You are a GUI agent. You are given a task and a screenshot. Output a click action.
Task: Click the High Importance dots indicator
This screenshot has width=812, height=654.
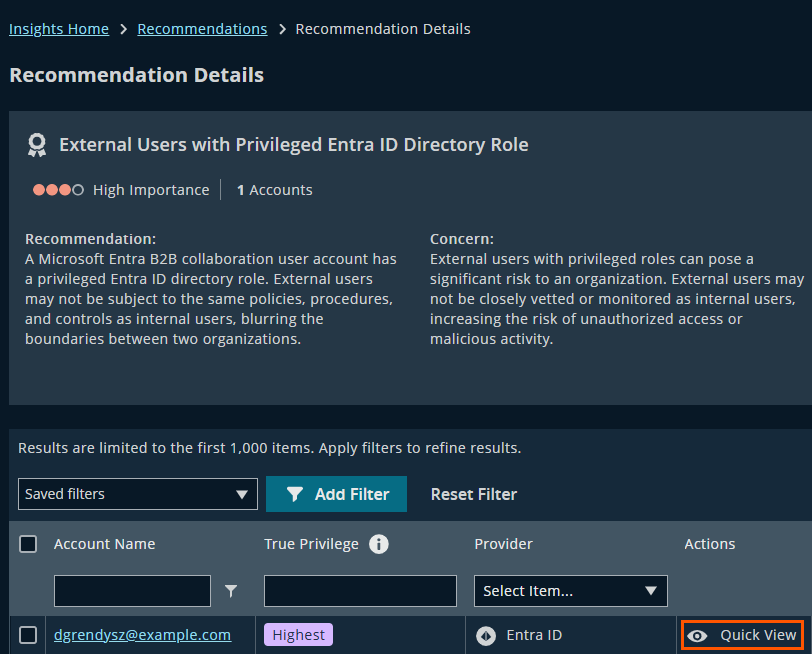tap(58, 190)
